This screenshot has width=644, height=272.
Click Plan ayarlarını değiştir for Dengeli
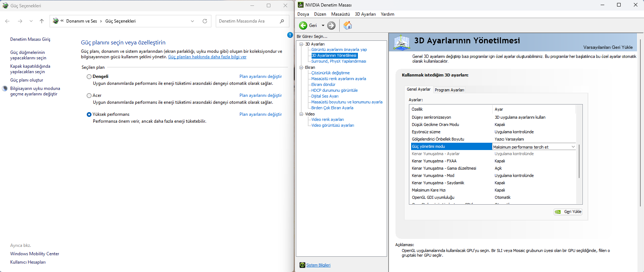[x=261, y=76]
